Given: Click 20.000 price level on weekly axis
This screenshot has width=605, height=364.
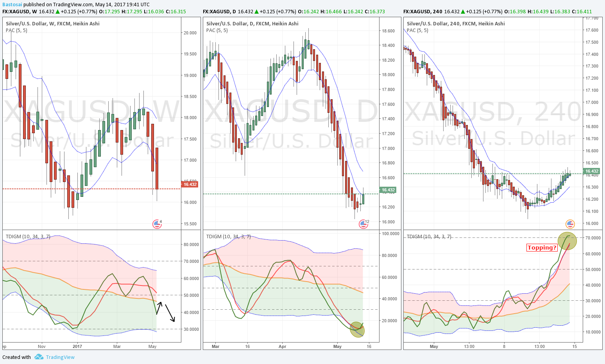Looking at the screenshot, I should (190, 33).
